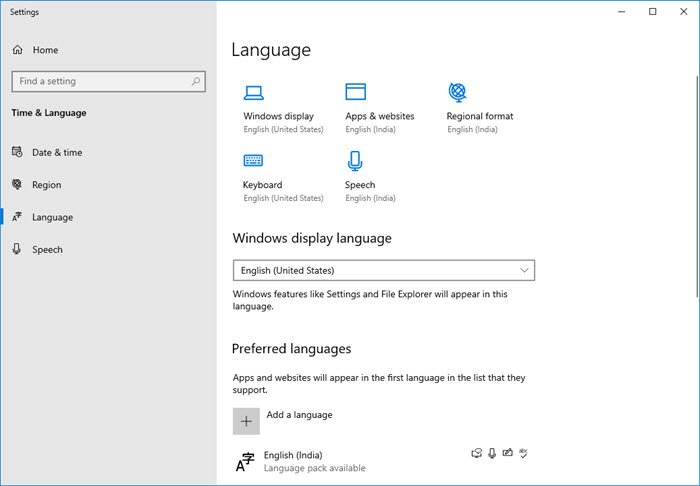Open Region settings page
This screenshot has width=700, height=486.
click(x=46, y=185)
